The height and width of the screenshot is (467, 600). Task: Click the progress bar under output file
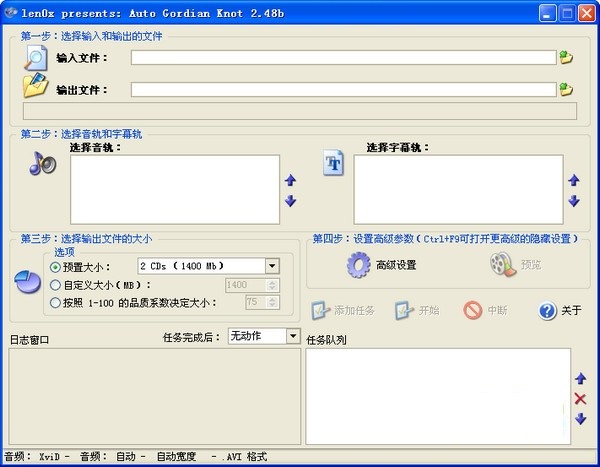click(x=300, y=111)
